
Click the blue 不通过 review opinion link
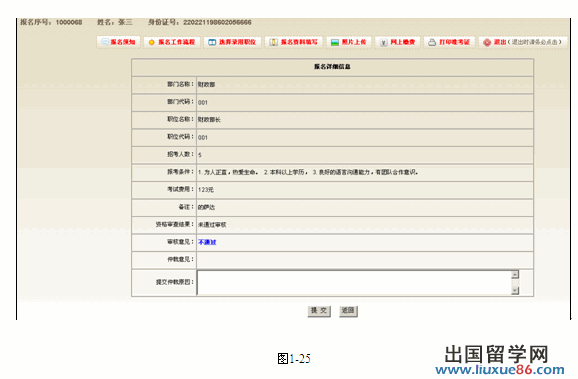point(207,242)
